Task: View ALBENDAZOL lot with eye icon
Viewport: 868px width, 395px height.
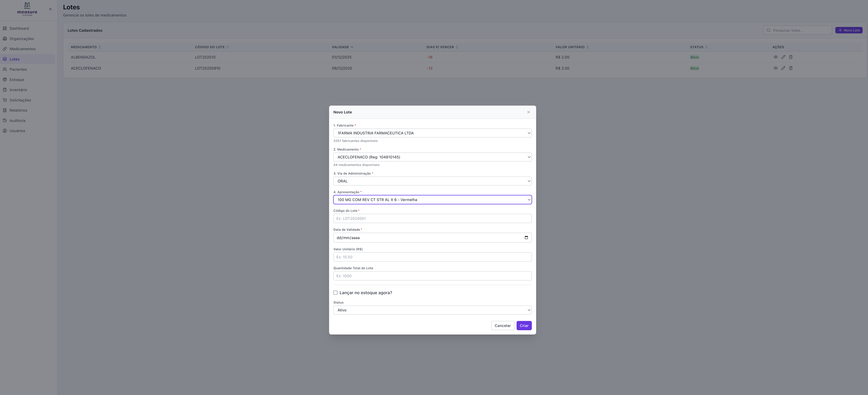Action: click(775, 57)
